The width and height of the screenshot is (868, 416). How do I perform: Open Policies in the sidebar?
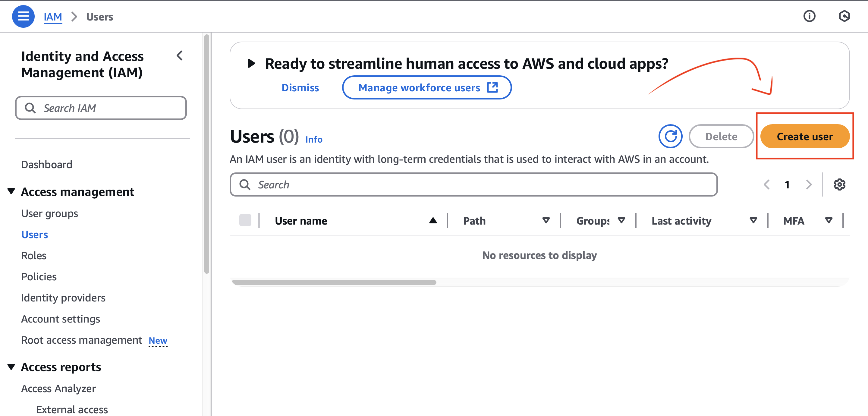coord(39,277)
